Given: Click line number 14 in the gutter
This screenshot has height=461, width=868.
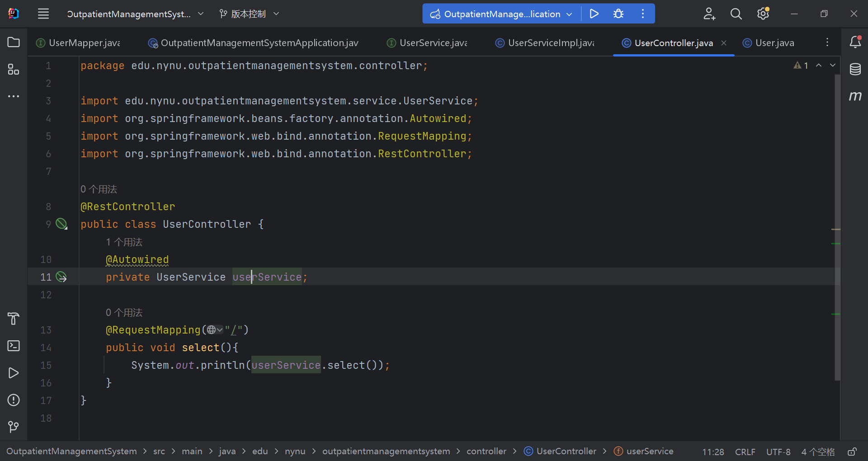Looking at the screenshot, I should pos(46,348).
